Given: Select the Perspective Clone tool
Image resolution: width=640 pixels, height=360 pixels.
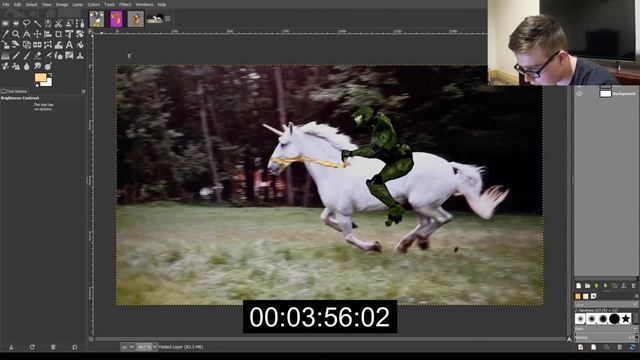Looking at the screenshot, I should point(16,66).
